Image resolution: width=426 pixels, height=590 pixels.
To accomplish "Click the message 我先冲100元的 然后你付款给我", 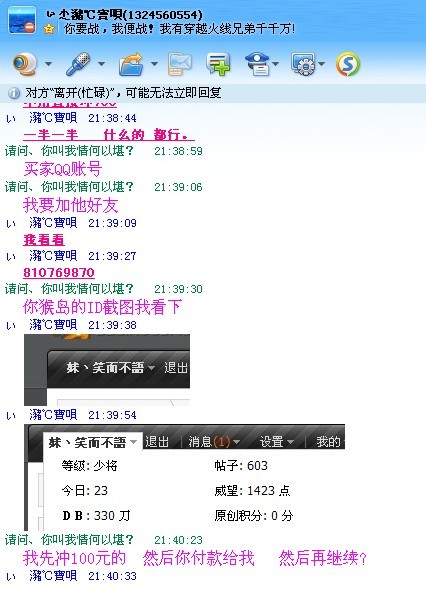I will [x=139, y=558].
